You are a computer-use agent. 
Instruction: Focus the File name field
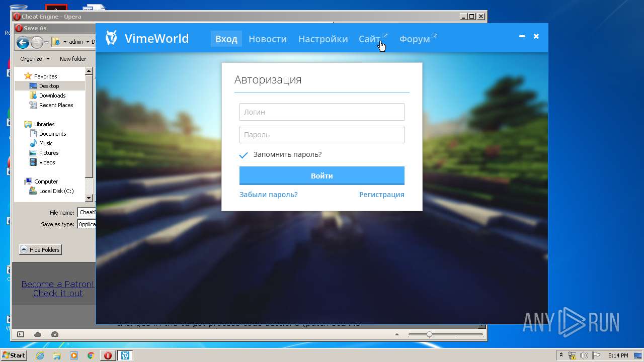pyautogui.click(x=87, y=212)
